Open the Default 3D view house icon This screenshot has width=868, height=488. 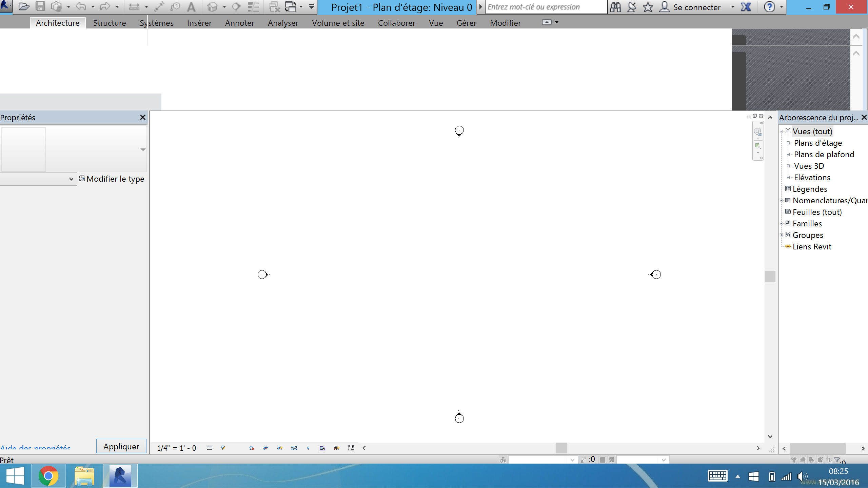point(212,7)
